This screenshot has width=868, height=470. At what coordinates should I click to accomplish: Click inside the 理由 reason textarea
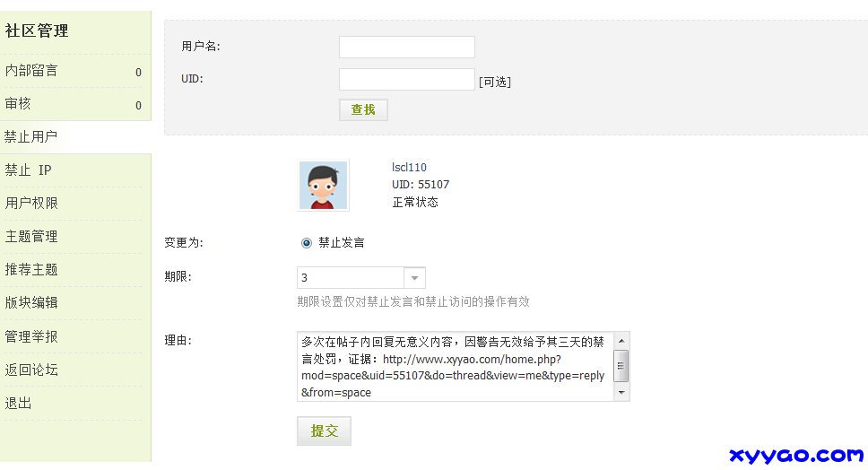[x=455, y=366]
